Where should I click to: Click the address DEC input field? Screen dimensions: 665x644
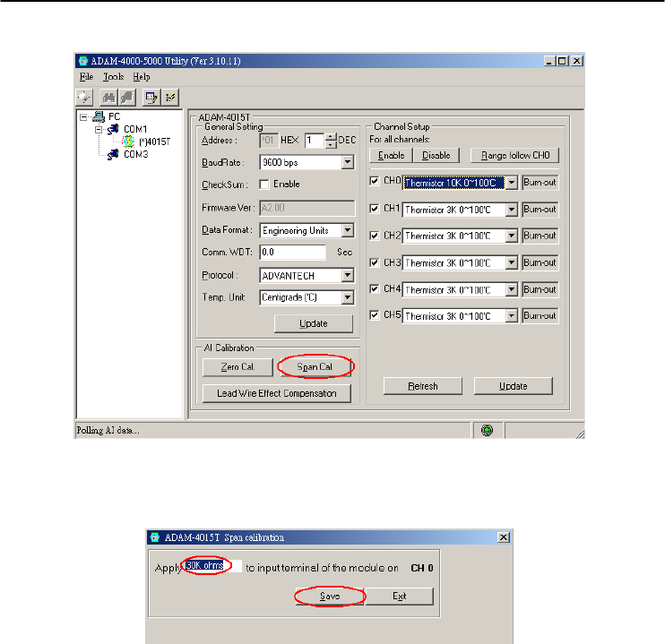pyautogui.click(x=315, y=141)
